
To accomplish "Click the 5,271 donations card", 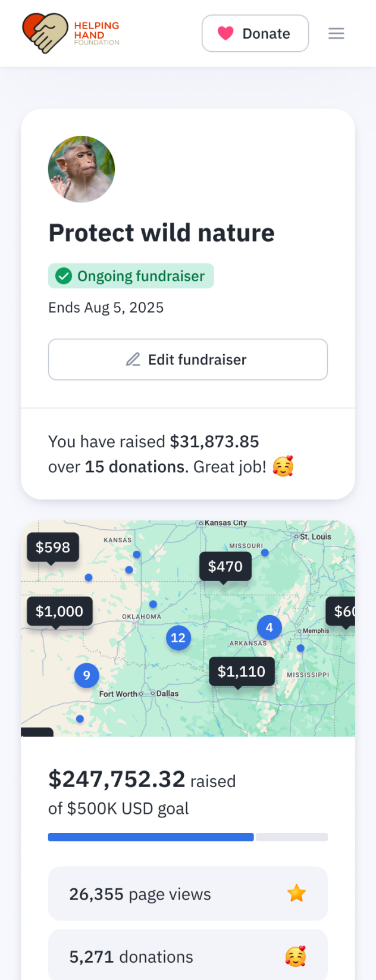I will (188, 956).
